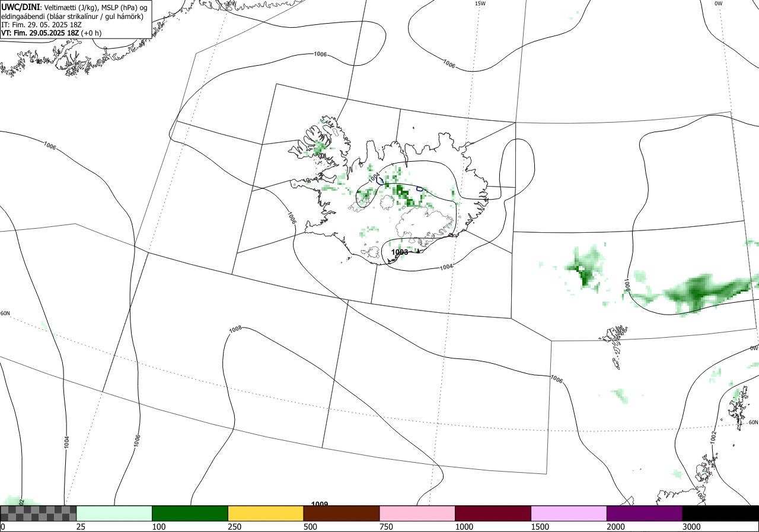This screenshot has height=532, width=759.
Task: Click the legend value '100'
Action: click(158, 527)
